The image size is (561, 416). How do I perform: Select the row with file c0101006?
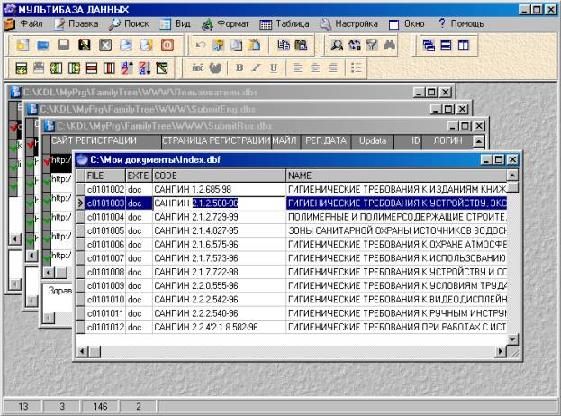point(292,245)
